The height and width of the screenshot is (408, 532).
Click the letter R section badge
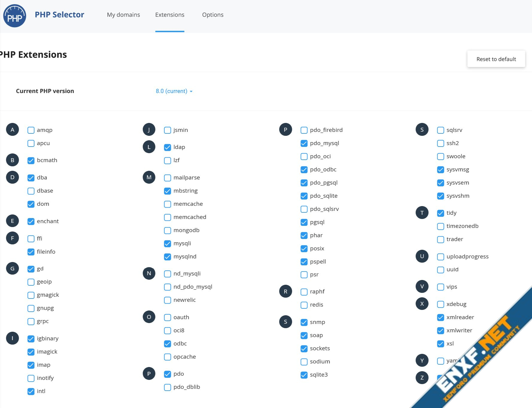285,291
